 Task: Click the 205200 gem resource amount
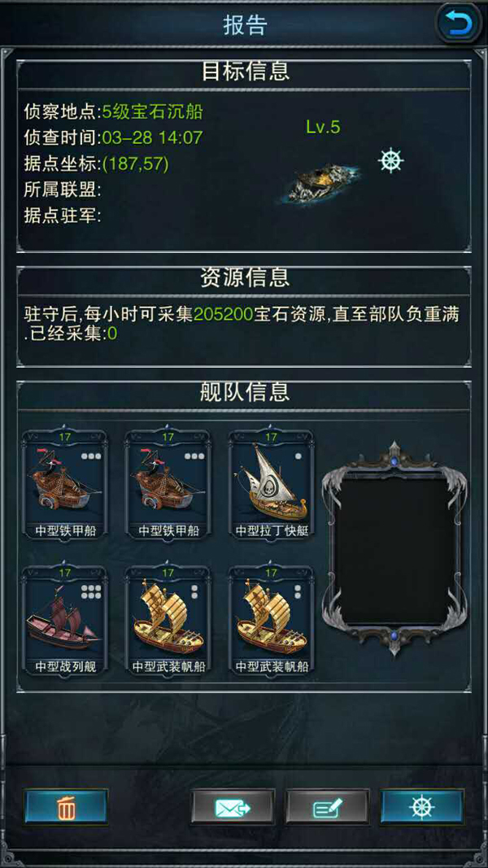click(224, 315)
